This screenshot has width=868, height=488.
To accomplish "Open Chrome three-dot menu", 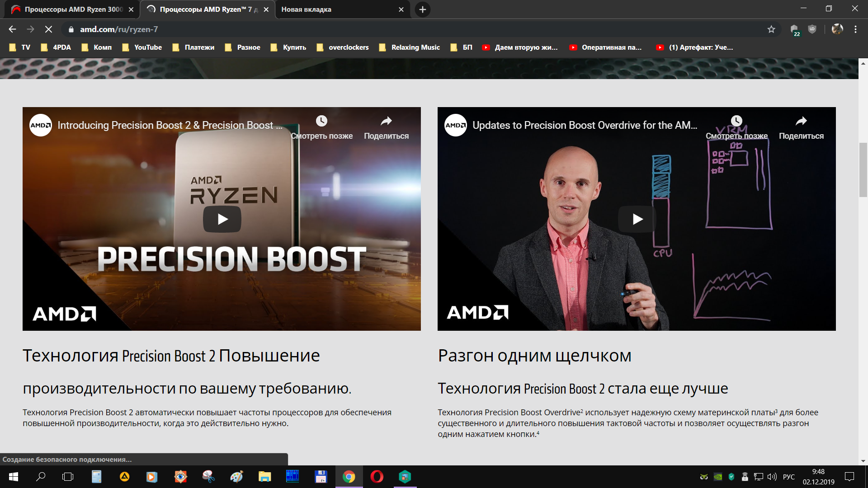I will click(x=855, y=29).
